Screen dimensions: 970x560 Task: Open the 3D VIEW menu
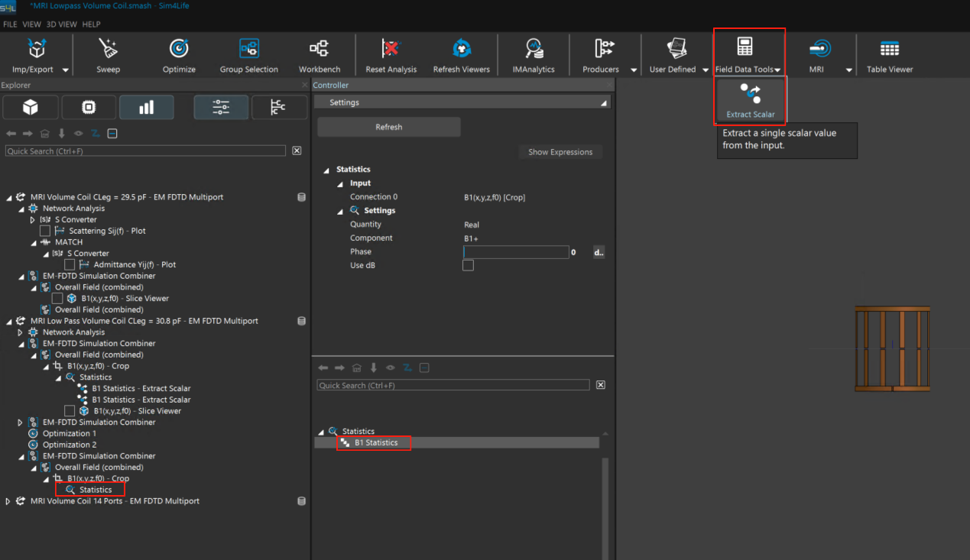point(61,24)
